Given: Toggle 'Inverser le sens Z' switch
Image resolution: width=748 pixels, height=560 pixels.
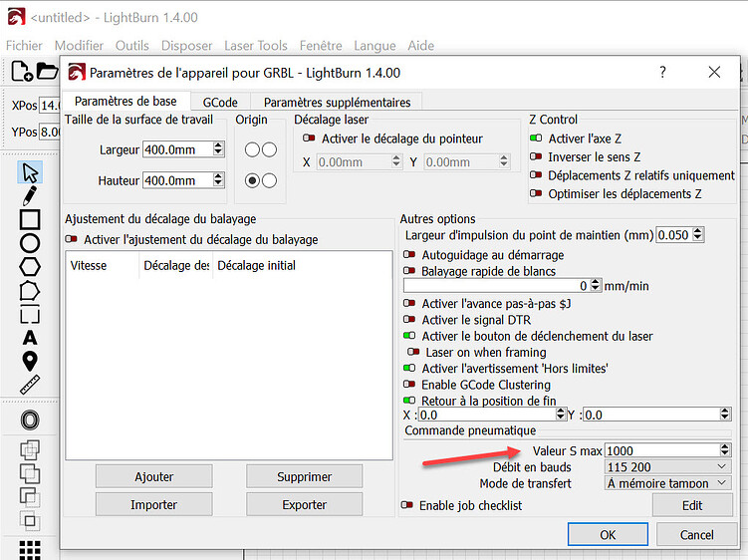Looking at the screenshot, I should (x=536, y=157).
